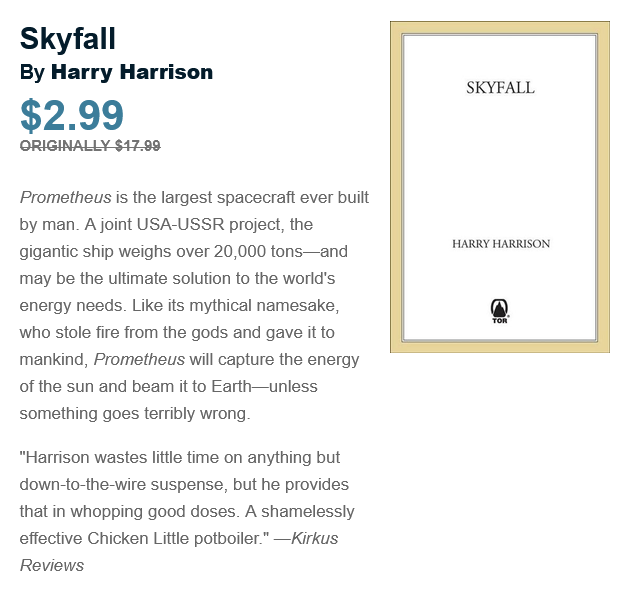The width and height of the screenshot is (633, 596).
Task: Click 'mythical namesake' in the description
Action: (x=264, y=306)
